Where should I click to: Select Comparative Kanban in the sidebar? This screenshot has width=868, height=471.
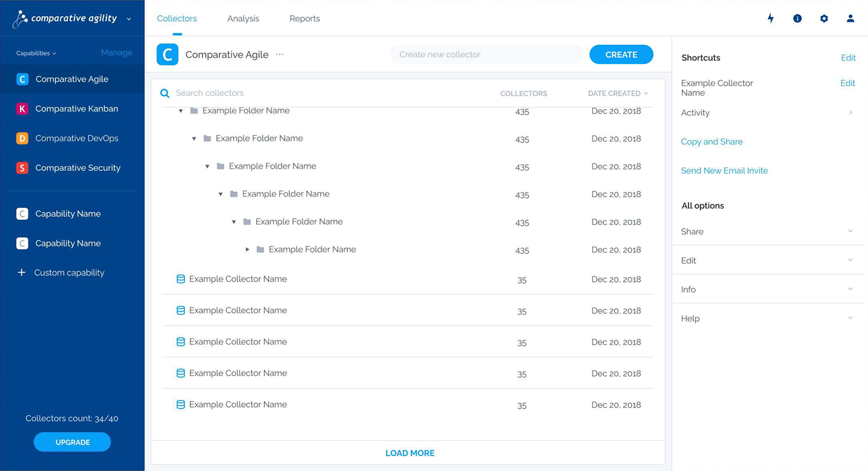click(x=76, y=109)
